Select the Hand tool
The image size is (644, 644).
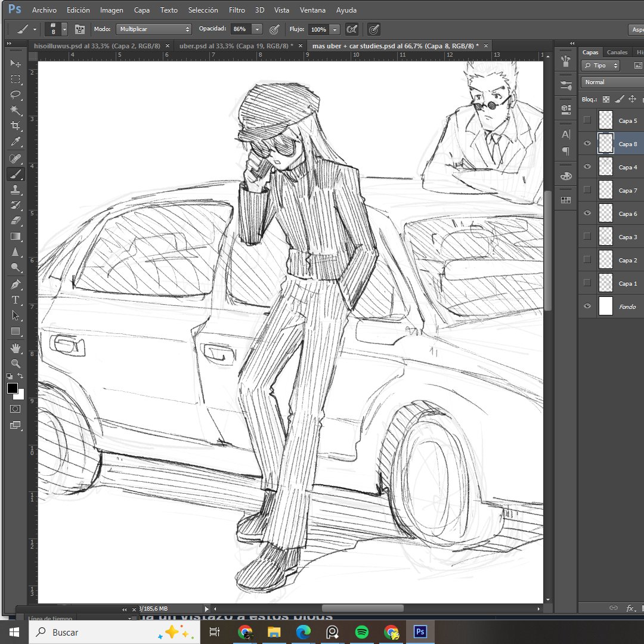coord(15,348)
